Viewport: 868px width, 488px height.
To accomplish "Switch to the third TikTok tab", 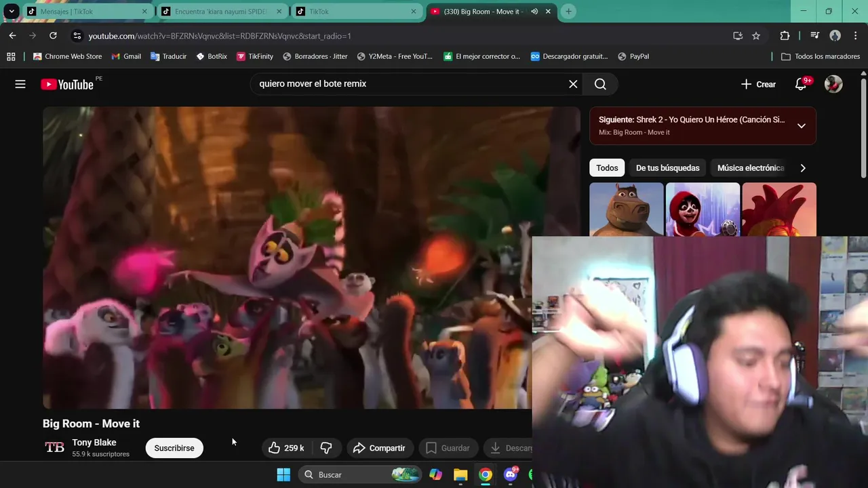I will pos(356,12).
